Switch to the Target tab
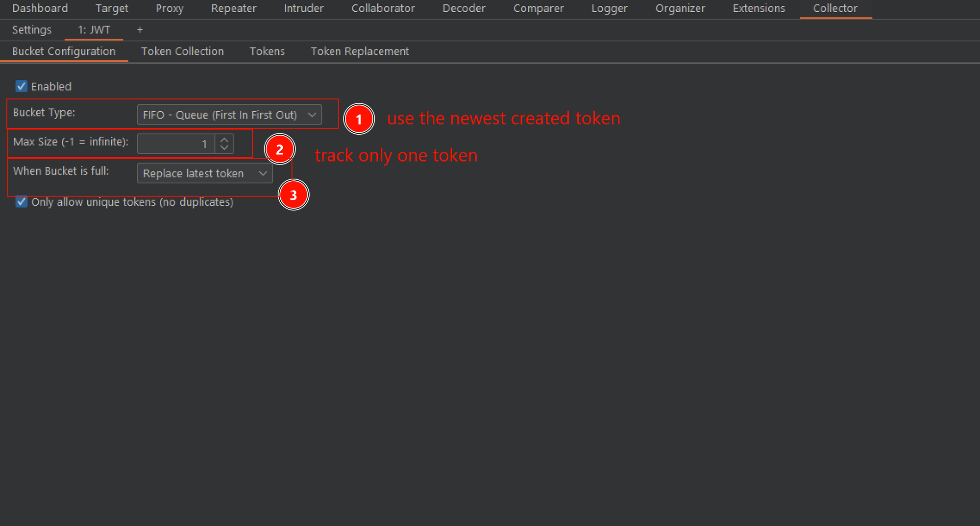This screenshot has height=526, width=980. tap(112, 8)
